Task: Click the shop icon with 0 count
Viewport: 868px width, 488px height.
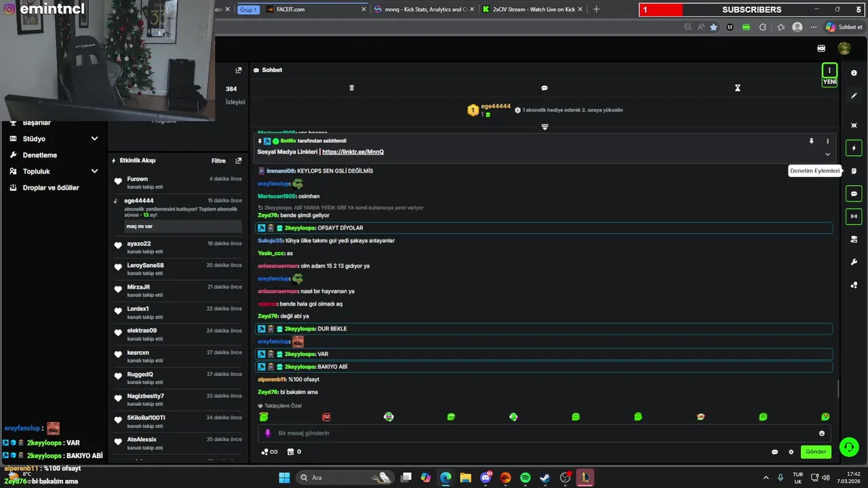Action: [x=294, y=452]
